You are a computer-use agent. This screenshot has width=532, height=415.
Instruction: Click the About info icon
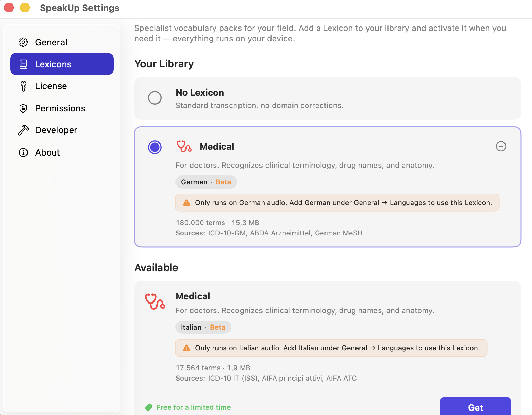click(x=23, y=152)
